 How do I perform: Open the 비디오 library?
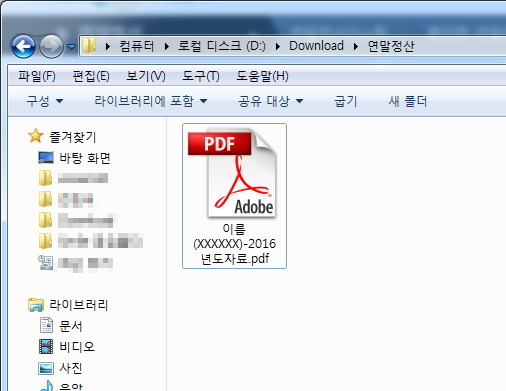(x=77, y=347)
